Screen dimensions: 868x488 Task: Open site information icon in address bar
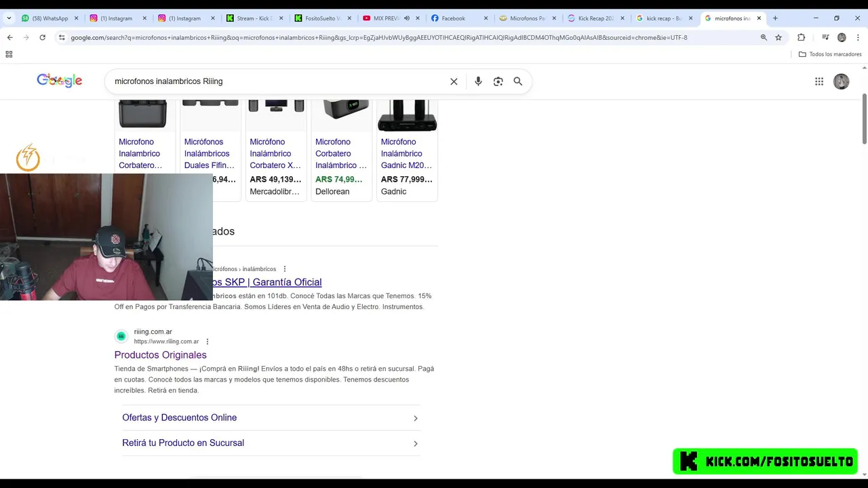point(62,37)
